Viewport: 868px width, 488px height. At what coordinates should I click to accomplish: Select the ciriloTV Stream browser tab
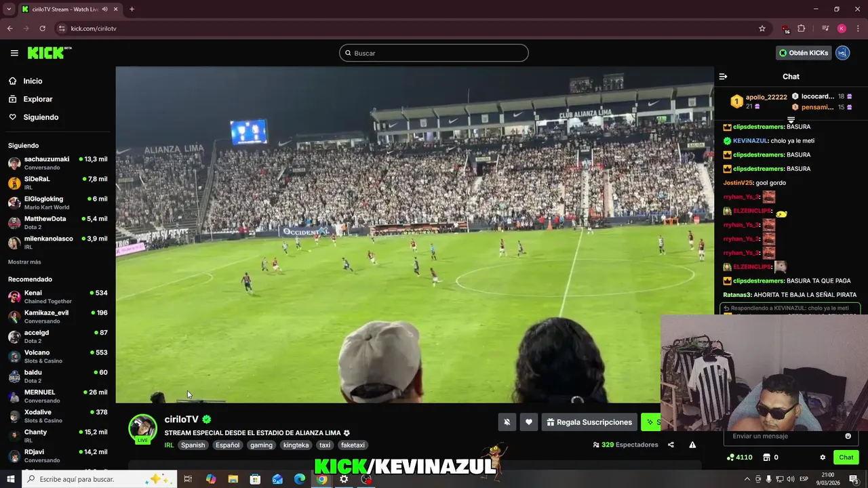pos(65,9)
